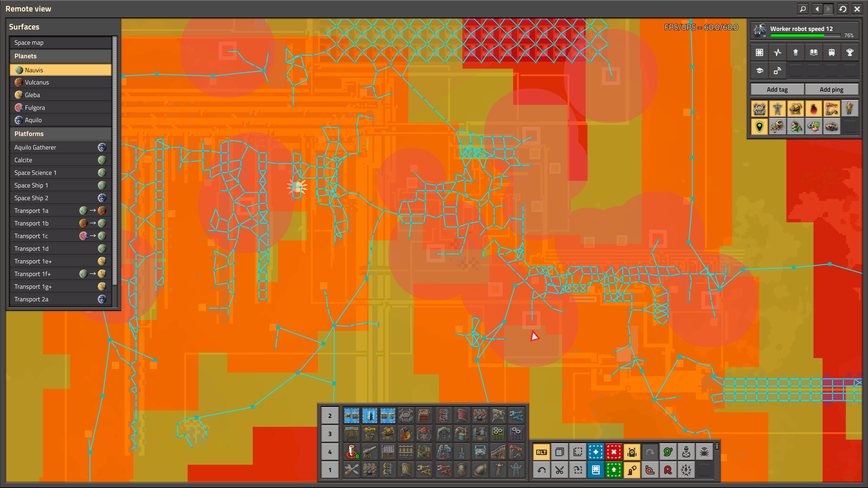868x488 pixels.
Task: Toggle turret range map overlay
Action: point(796,109)
